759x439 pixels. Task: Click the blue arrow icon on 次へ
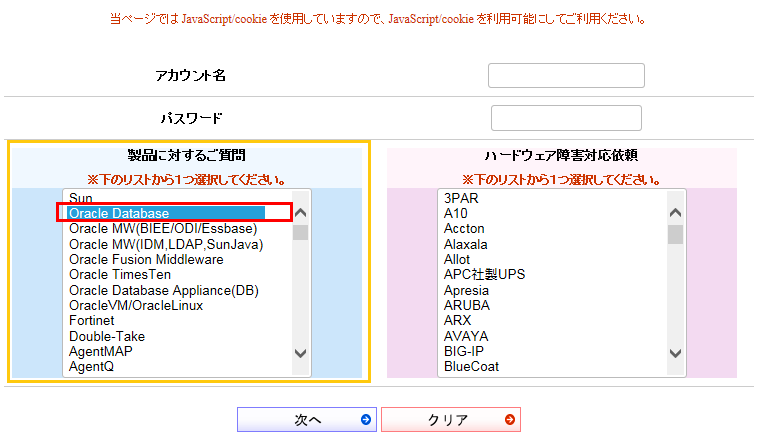[x=366, y=420]
